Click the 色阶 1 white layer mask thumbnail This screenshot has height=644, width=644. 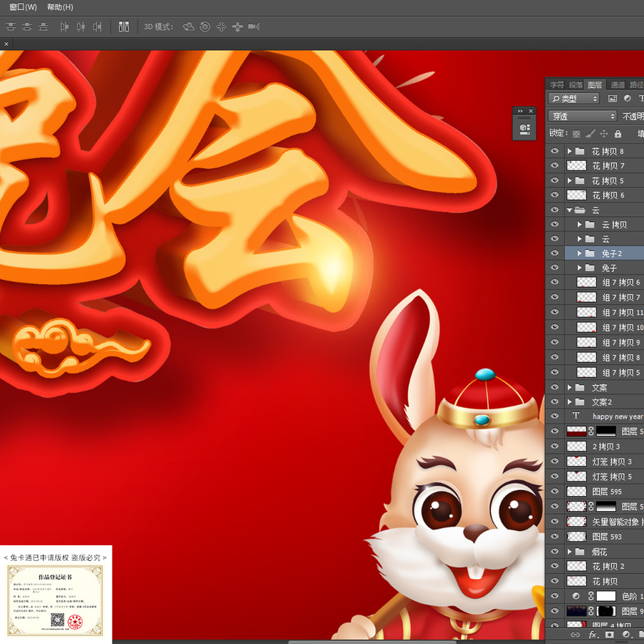click(606, 596)
